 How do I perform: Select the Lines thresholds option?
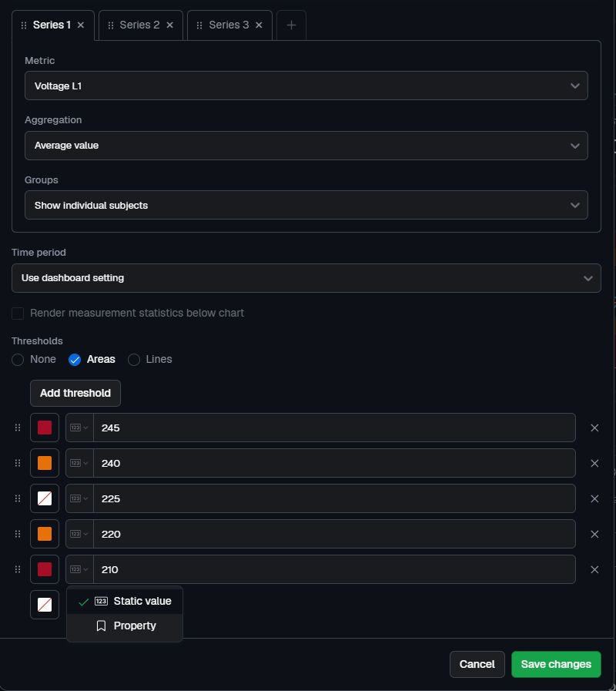click(x=134, y=360)
